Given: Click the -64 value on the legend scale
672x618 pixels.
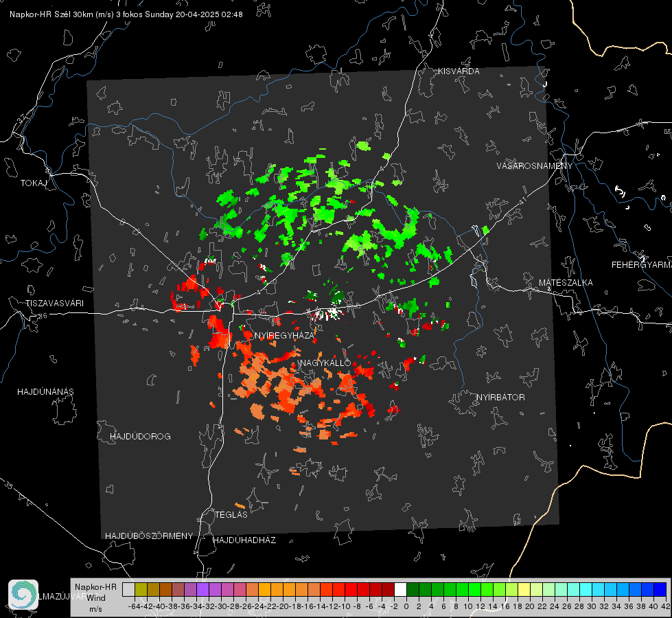Looking at the screenshot, I should coord(134,606).
